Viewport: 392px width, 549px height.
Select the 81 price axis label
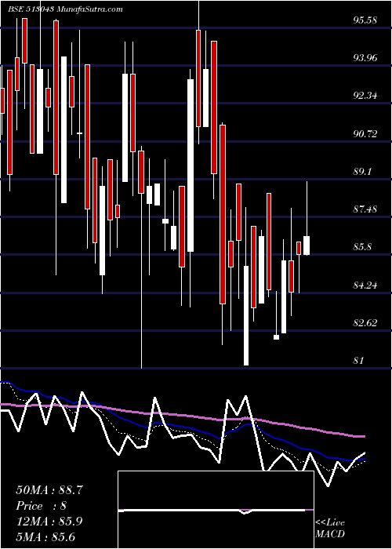tap(359, 360)
